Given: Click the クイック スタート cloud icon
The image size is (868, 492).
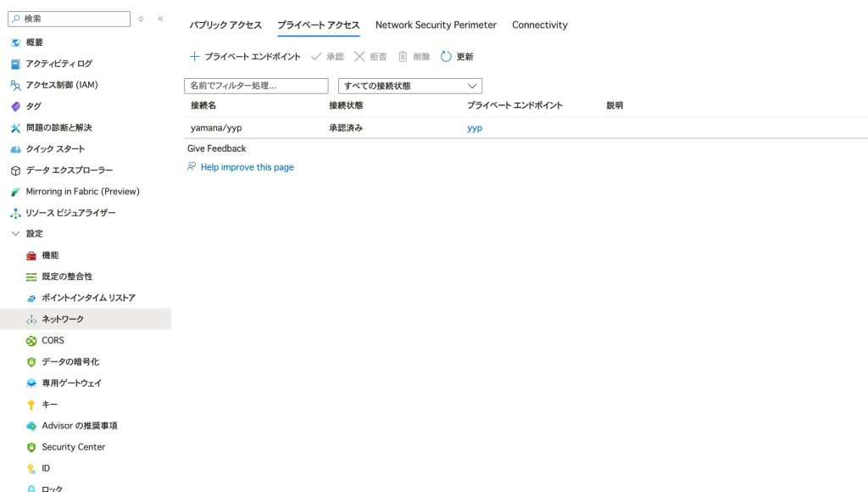Looking at the screenshot, I should [15, 149].
